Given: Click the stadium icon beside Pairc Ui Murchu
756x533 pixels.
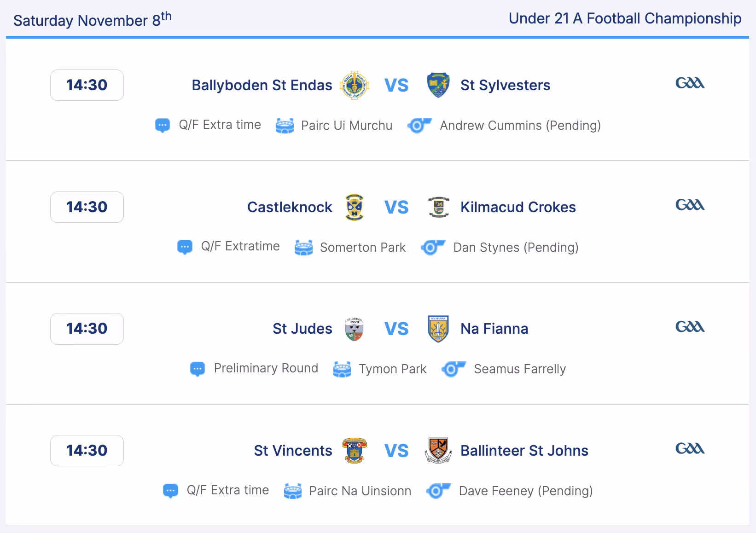Looking at the screenshot, I should pyautogui.click(x=285, y=126).
